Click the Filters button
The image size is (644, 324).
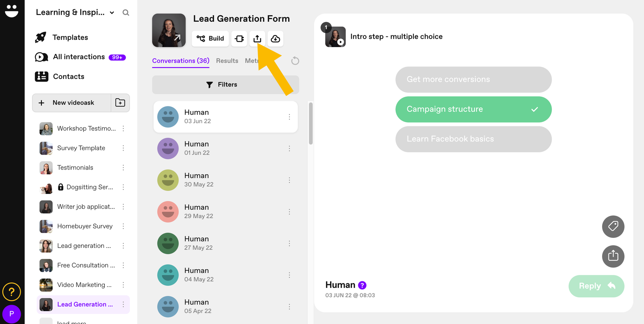pos(225,85)
